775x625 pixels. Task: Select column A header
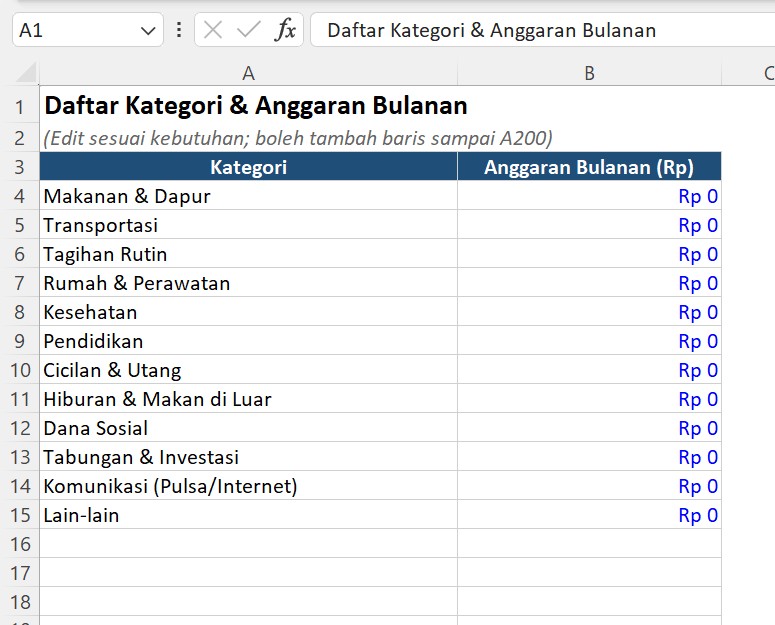pos(248,73)
